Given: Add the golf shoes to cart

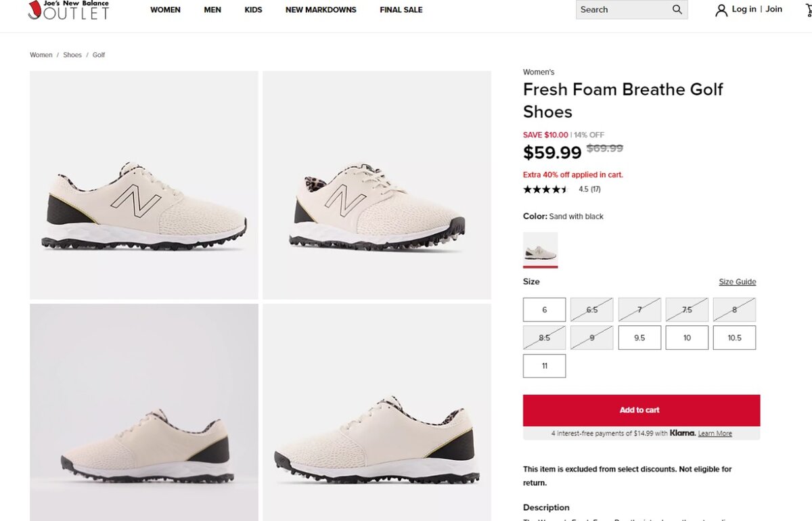Looking at the screenshot, I should (x=641, y=410).
